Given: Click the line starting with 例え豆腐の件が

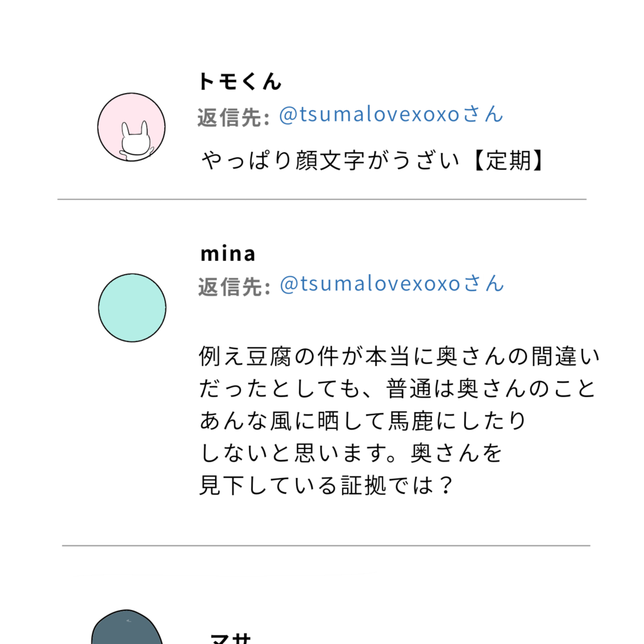Looking at the screenshot, I should pos(399,356).
